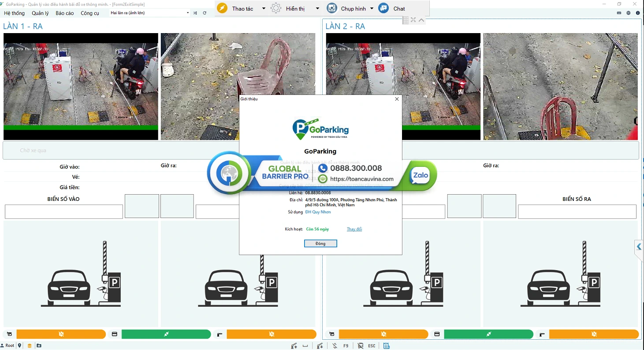The image size is (644, 350).
Task: Click Làn 2 card reader icon
Action: (x=437, y=334)
